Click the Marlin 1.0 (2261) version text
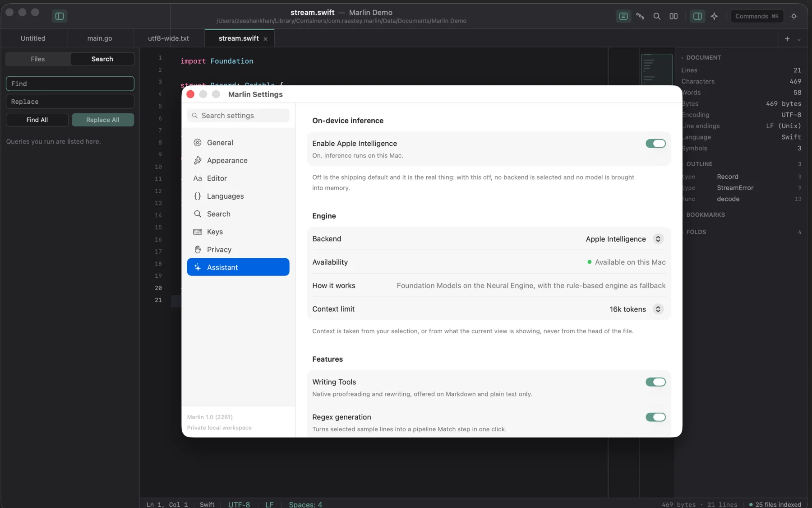The height and width of the screenshot is (508, 812). click(210, 417)
